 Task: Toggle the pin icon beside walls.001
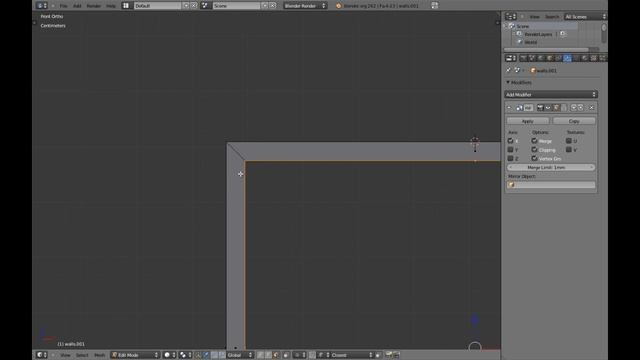(509, 70)
